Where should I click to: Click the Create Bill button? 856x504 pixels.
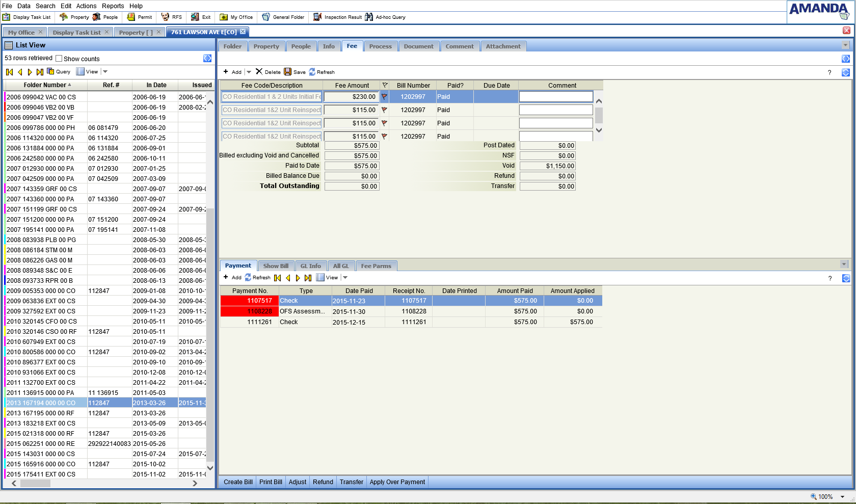pyautogui.click(x=238, y=482)
